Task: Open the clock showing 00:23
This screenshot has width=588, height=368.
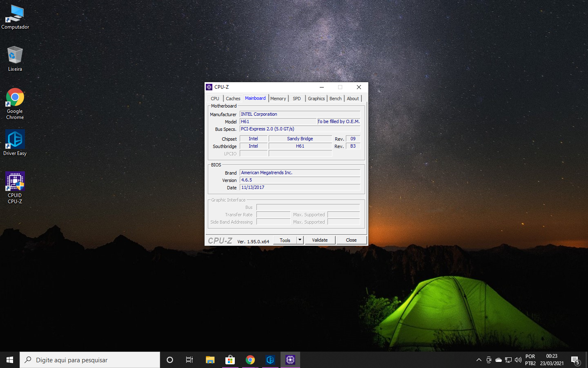Action: pos(552,360)
